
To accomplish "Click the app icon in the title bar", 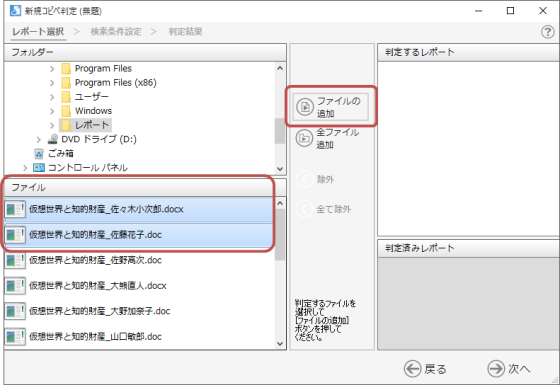I will tap(15, 11).
